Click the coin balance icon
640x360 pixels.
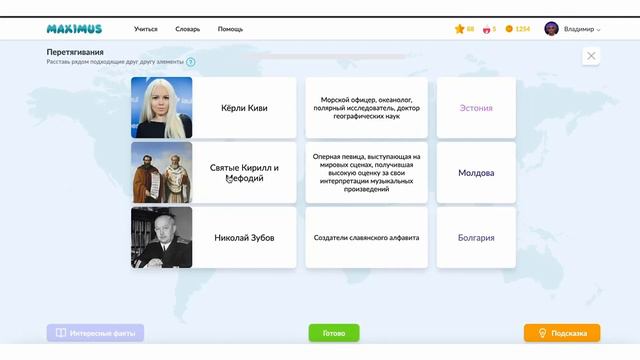coord(509,29)
